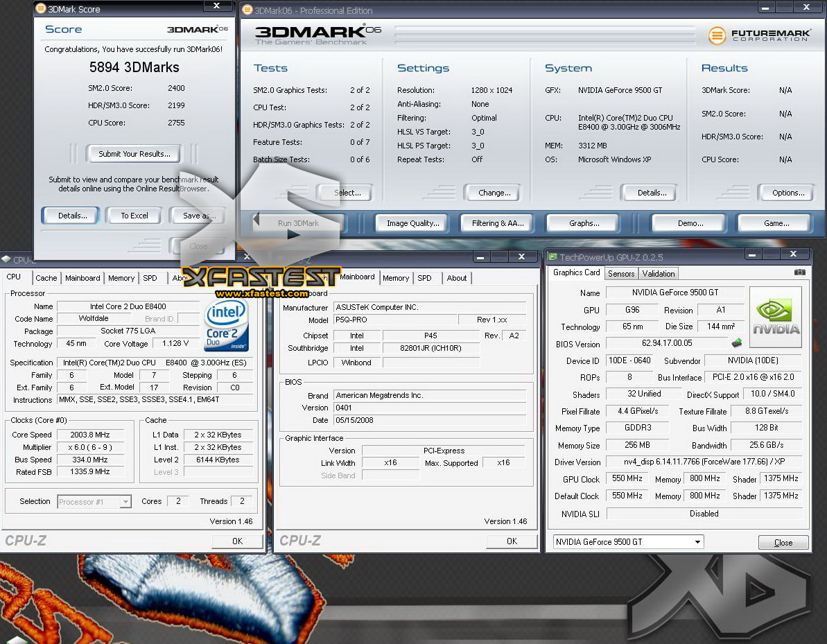Click the BIOS Version field in GPU-Z
The height and width of the screenshot is (644, 827).
tap(667, 343)
